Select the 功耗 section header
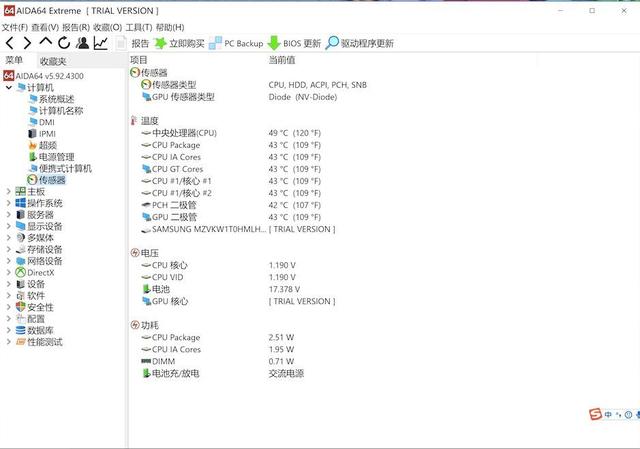640x449 pixels. click(x=144, y=325)
